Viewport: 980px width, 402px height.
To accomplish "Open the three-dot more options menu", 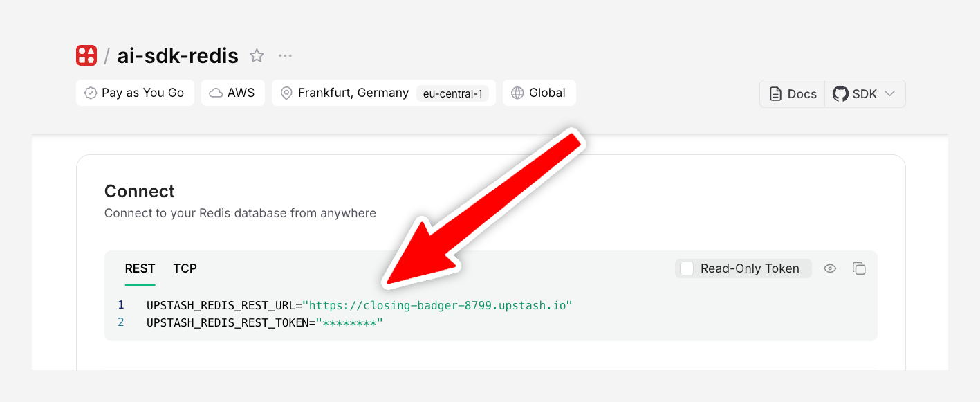I will click(x=285, y=56).
